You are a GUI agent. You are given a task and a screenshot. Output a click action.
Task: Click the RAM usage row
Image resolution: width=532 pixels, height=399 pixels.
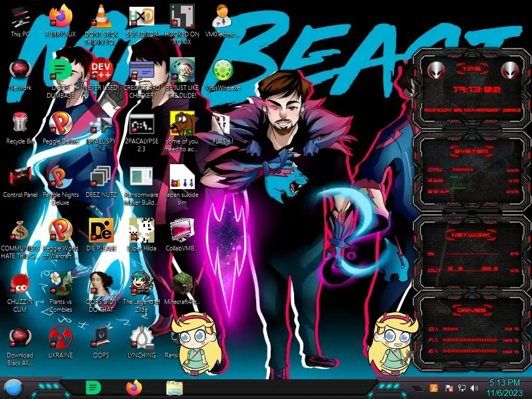pos(473,180)
